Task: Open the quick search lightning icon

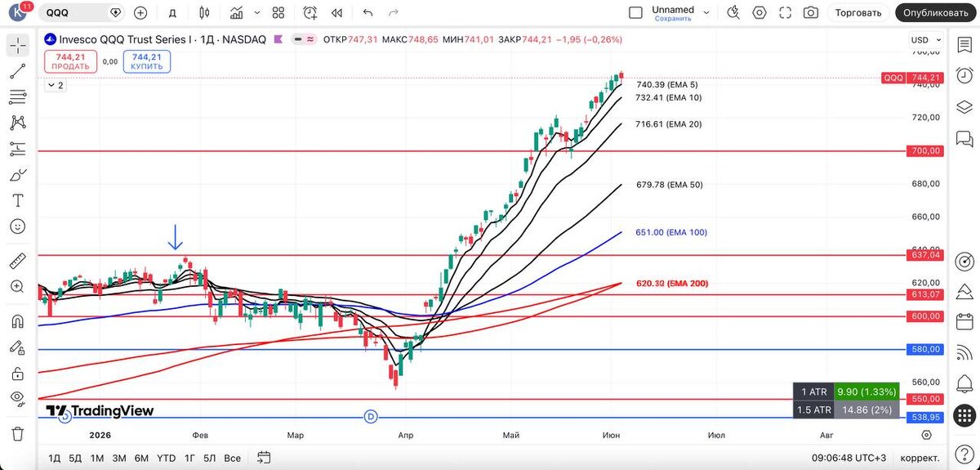Action: click(x=733, y=12)
